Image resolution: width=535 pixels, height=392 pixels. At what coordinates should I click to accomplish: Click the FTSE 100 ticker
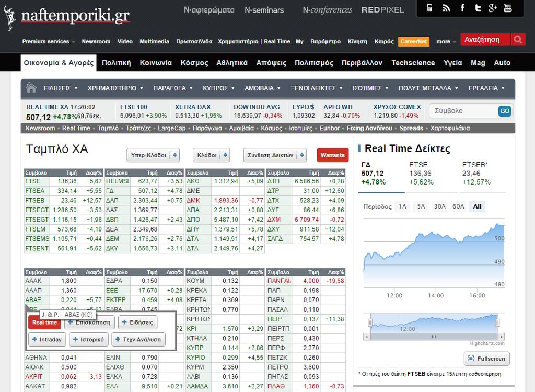pyautogui.click(x=143, y=111)
